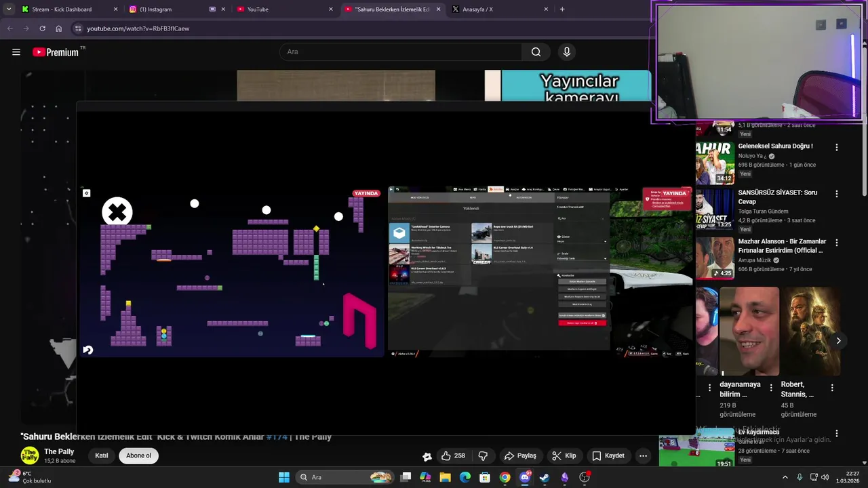The height and width of the screenshot is (488, 868).
Task: Open The Pally channel name link
Action: point(59,451)
